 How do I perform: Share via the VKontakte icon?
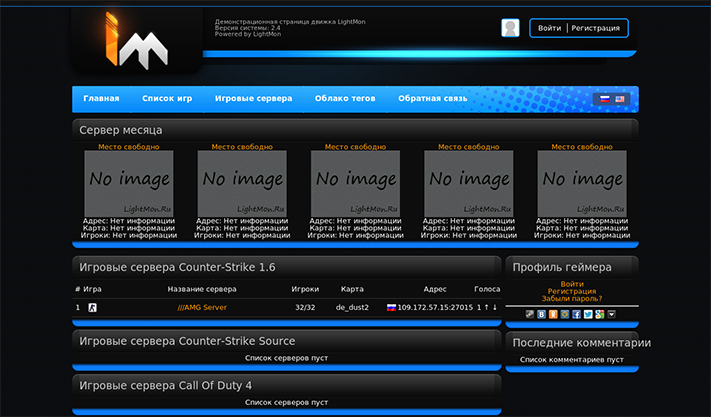tap(541, 314)
